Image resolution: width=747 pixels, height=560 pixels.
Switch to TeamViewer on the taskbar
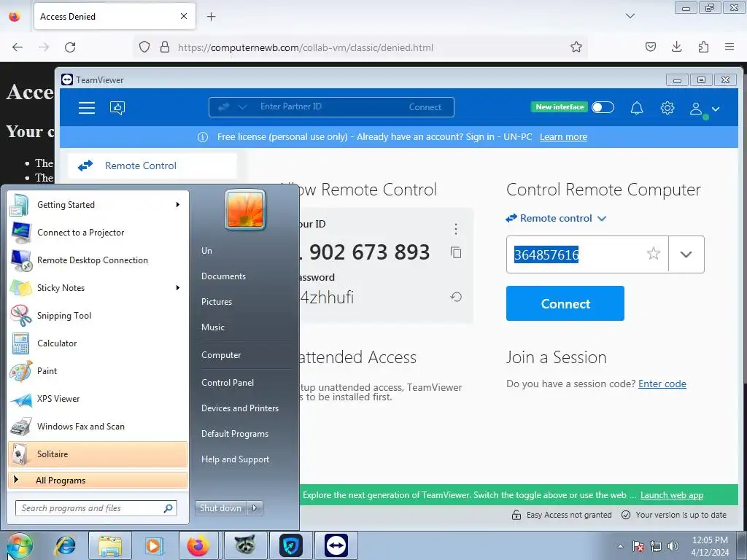click(336, 545)
